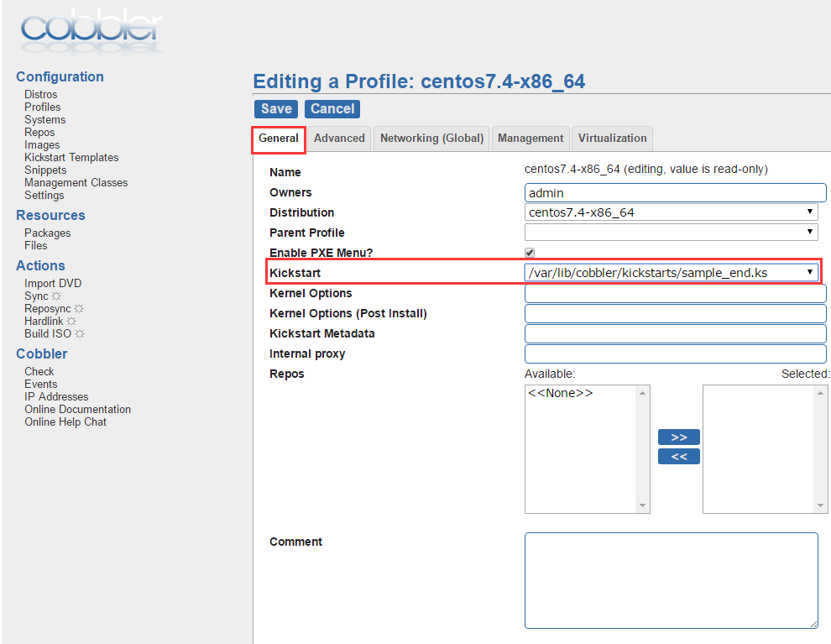Focus Kernel Options (Post Install) field
Image resolution: width=831 pixels, height=644 pixels.
pyautogui.click(x=675, y=313)
